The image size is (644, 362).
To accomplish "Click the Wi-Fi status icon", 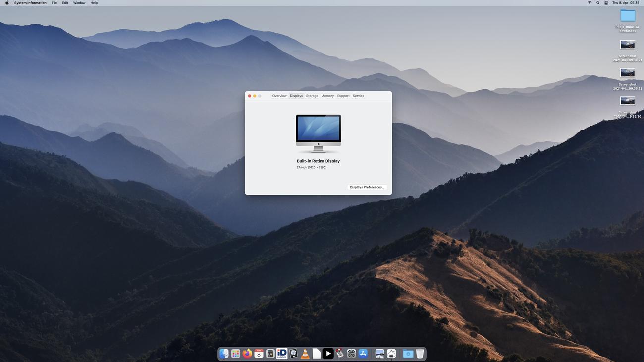I will pyautogui.click(x=590, y=3).
